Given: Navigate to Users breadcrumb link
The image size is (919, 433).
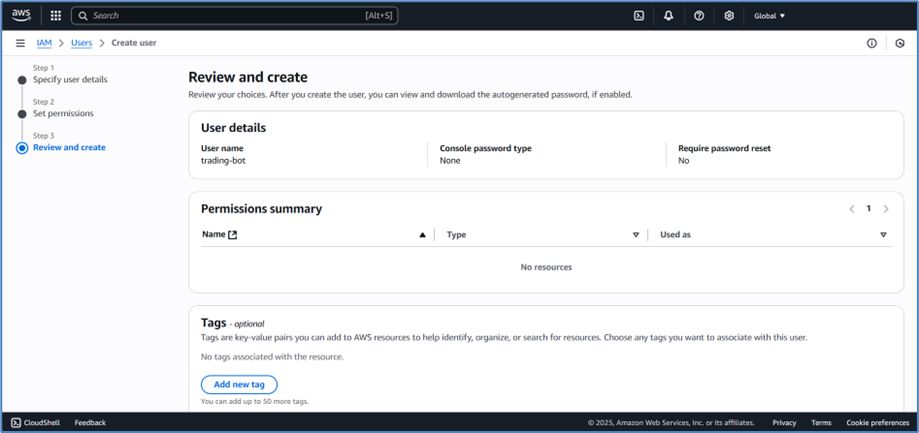Looking at the screenshot, I should (x=82, y=43).
